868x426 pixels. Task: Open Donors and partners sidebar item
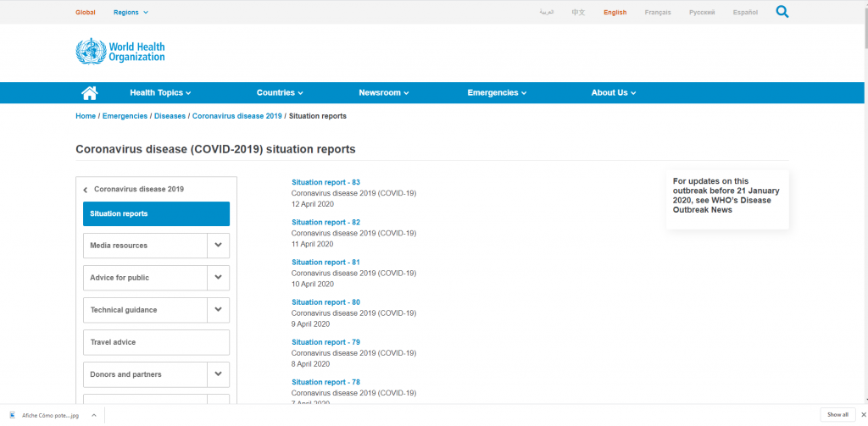[x=145, y=374]
